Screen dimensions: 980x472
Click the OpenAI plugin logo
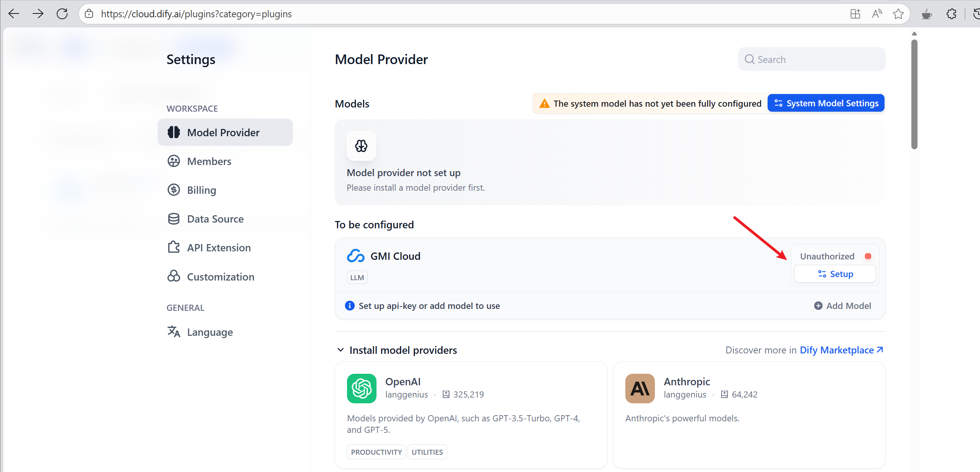[x=361, y=388]
